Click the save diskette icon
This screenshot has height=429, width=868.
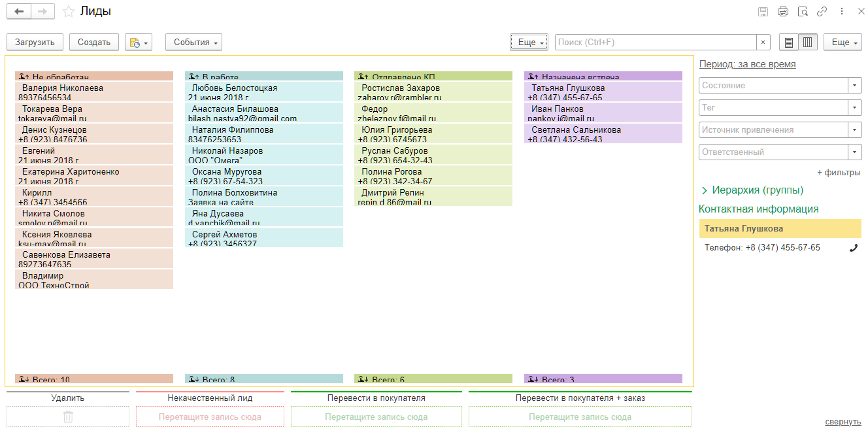point(763,11)
